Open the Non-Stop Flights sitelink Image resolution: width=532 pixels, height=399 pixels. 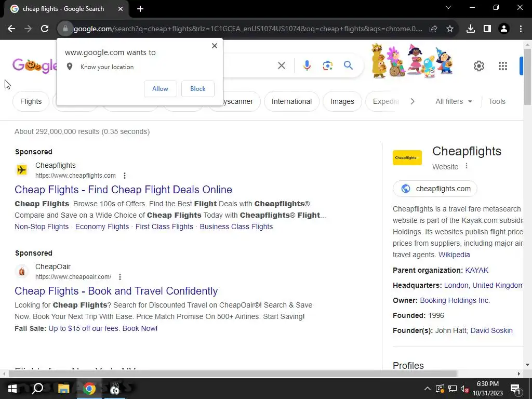42,227
